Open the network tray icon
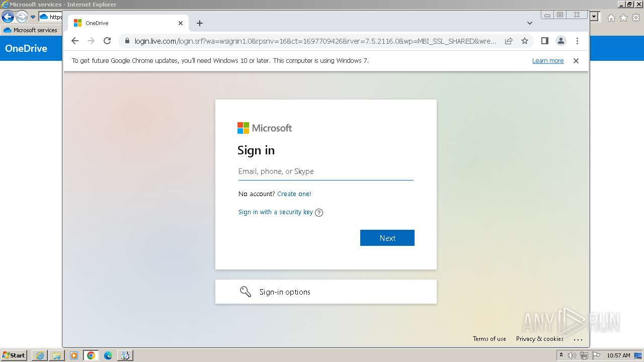The height and width of the screenshot is (362, 644). click(584, 355)
